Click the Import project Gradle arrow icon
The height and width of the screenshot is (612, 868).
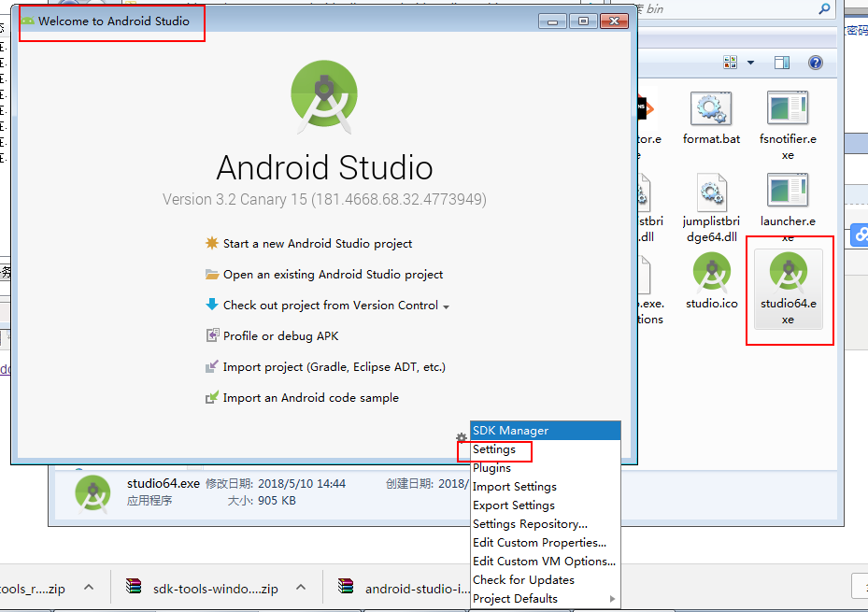211,366
